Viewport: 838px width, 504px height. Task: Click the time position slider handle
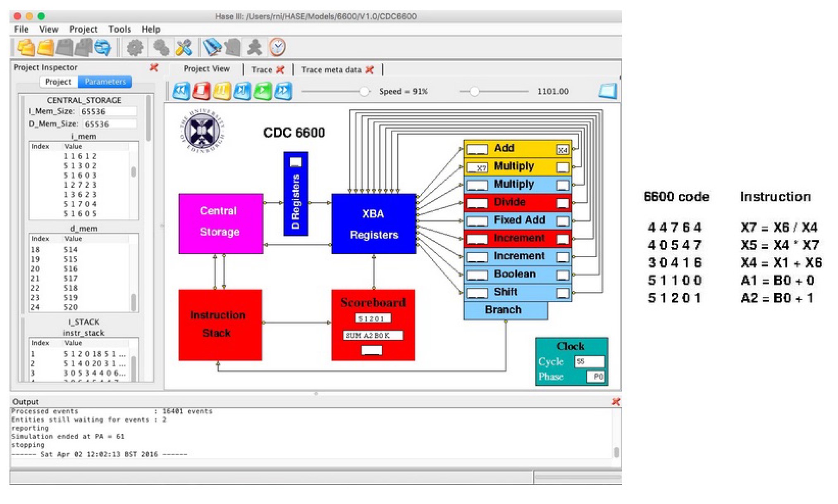475,91
